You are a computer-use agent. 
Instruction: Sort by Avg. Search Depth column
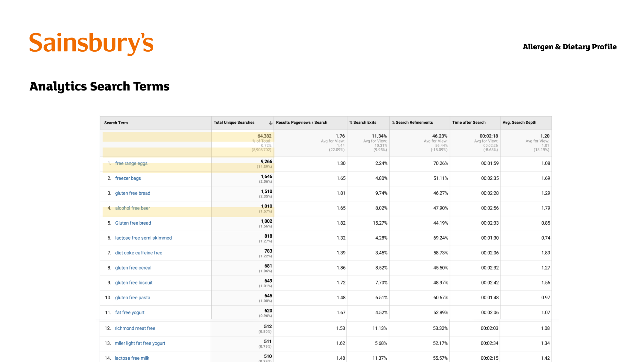pos(519,123)
